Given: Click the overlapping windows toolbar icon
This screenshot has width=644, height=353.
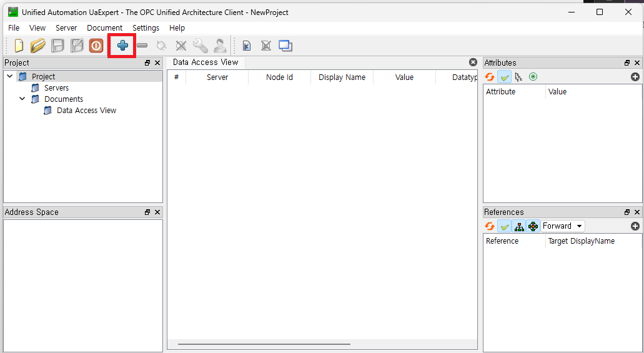Looking at the screenshot, I should click(x=285, y=46).
